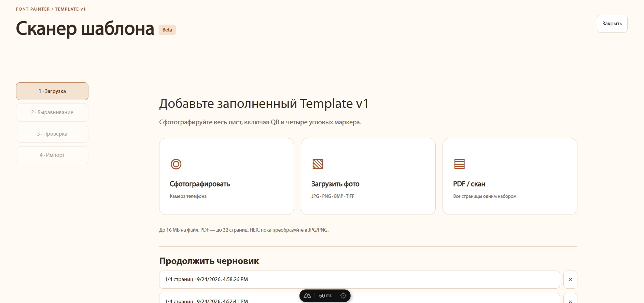Click the text Все страницы одним набором
Screen dimensions: 644x303
[x=485, y=196]
